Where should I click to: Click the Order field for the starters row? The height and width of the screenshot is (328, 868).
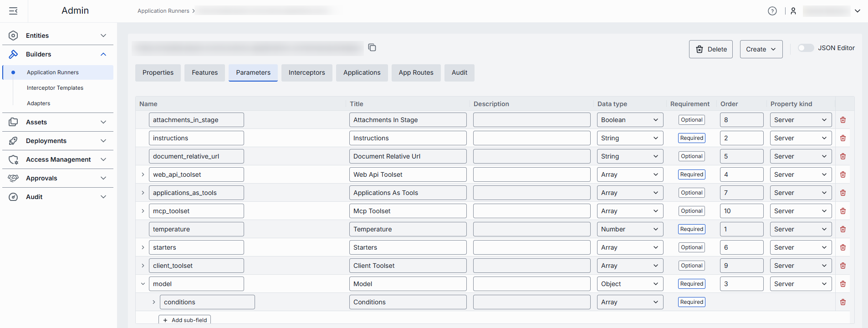click(x=741, y=247)
